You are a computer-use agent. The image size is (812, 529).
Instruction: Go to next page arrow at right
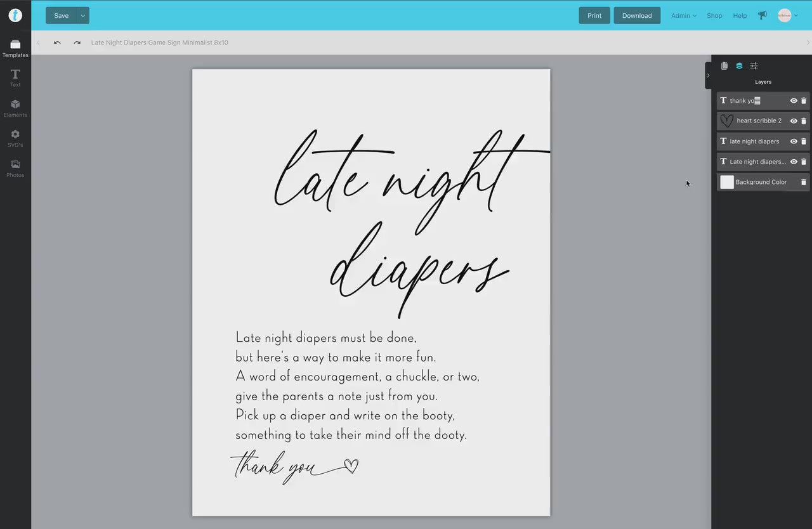tap(808, 42)
